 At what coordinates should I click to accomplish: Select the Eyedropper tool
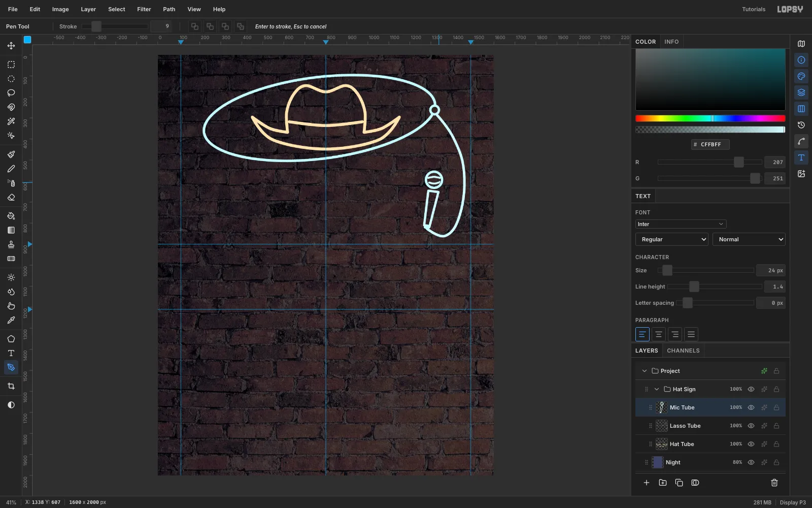pyautogui.click(x=11, y=320)
